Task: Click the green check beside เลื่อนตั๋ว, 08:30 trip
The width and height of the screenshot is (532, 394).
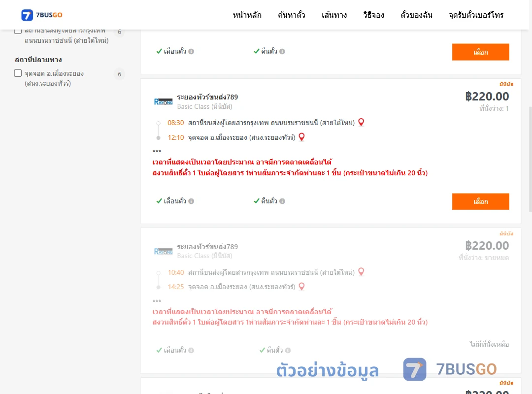Action: pos(159,201)
